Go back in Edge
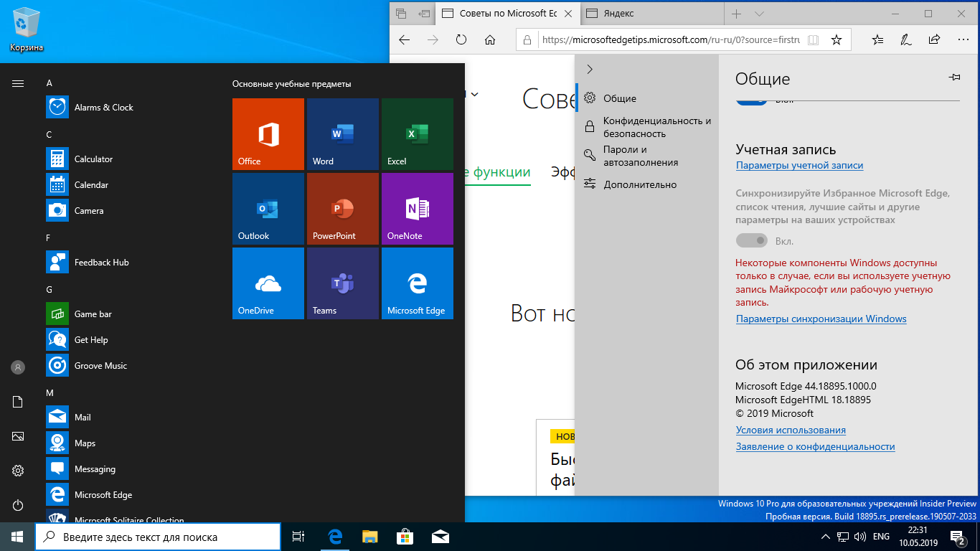980x551 pixels. (x=404, y=40)
